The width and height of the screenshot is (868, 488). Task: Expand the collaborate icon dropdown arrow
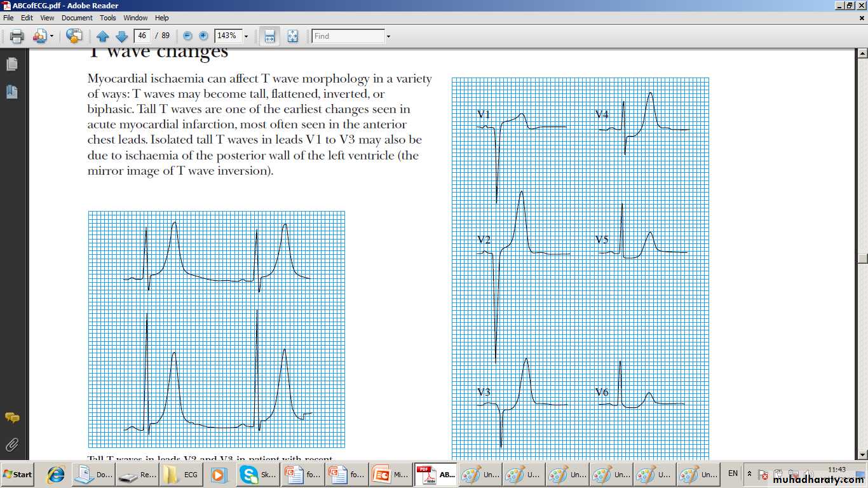[52, 37]
